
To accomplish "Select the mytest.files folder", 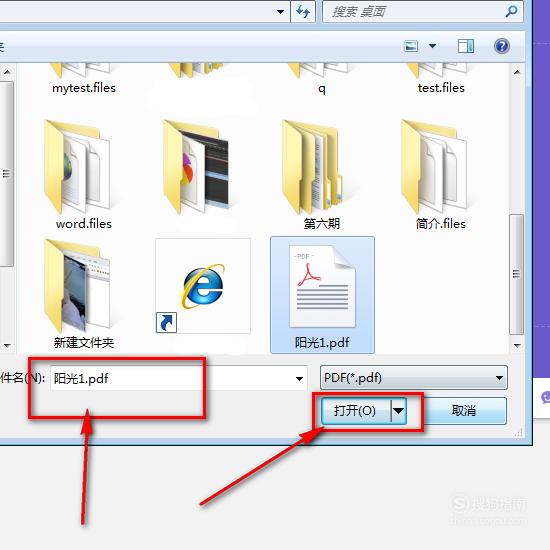I will [x=83, y=80].
